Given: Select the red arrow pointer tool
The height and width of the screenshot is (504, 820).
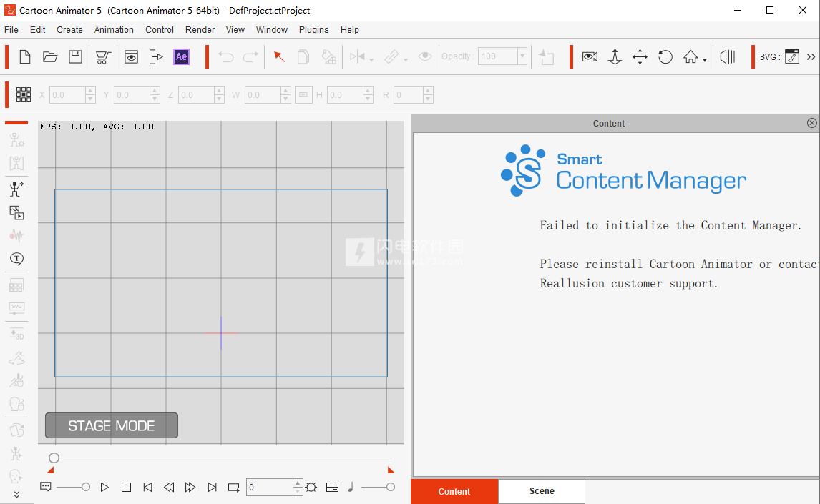Looking at the screenshot, I should click(279, 56).
